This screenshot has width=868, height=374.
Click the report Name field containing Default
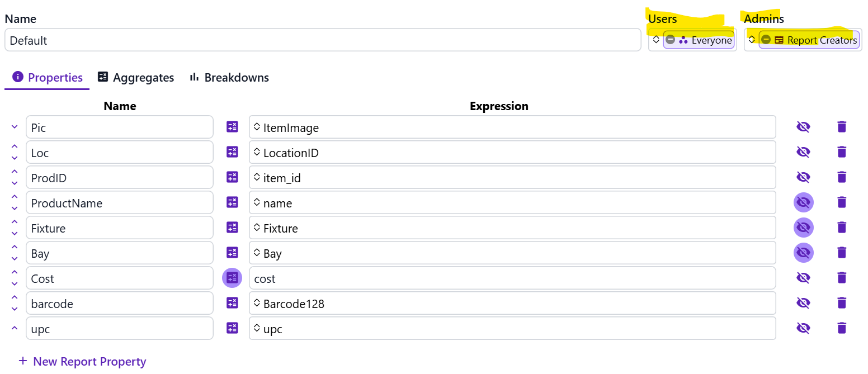(x=323, y=40)
